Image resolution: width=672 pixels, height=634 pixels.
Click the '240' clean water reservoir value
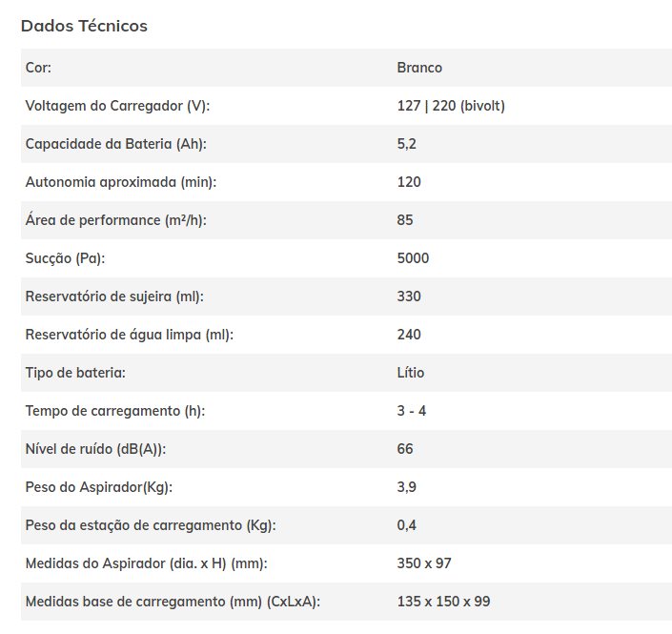tap(409, 335)
